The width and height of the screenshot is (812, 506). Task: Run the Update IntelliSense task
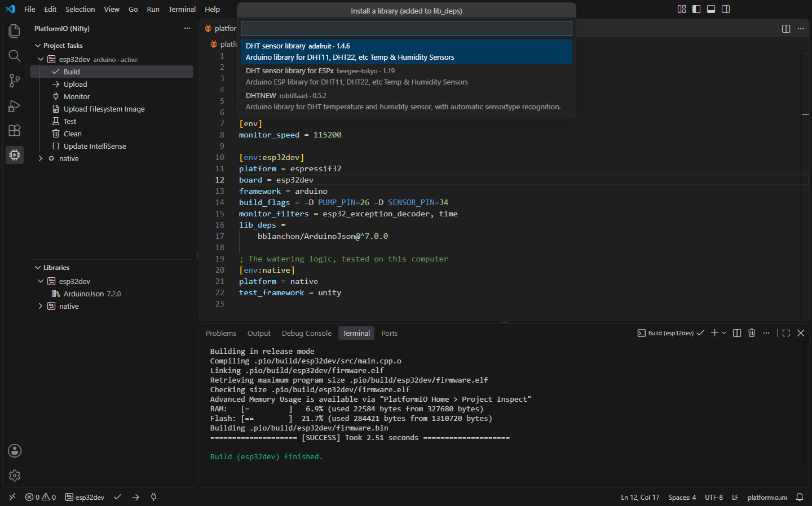click(112, 146)
